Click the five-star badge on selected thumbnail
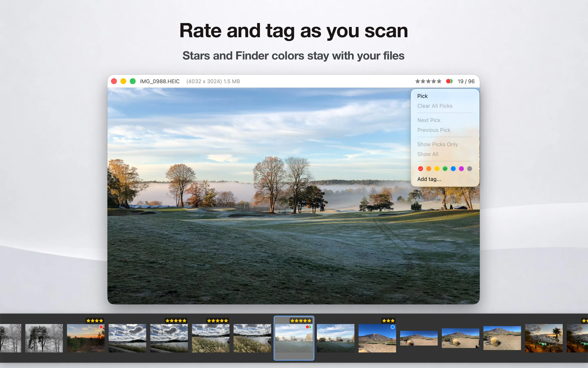The image size is (588, 368). click(x=301, y=321)
